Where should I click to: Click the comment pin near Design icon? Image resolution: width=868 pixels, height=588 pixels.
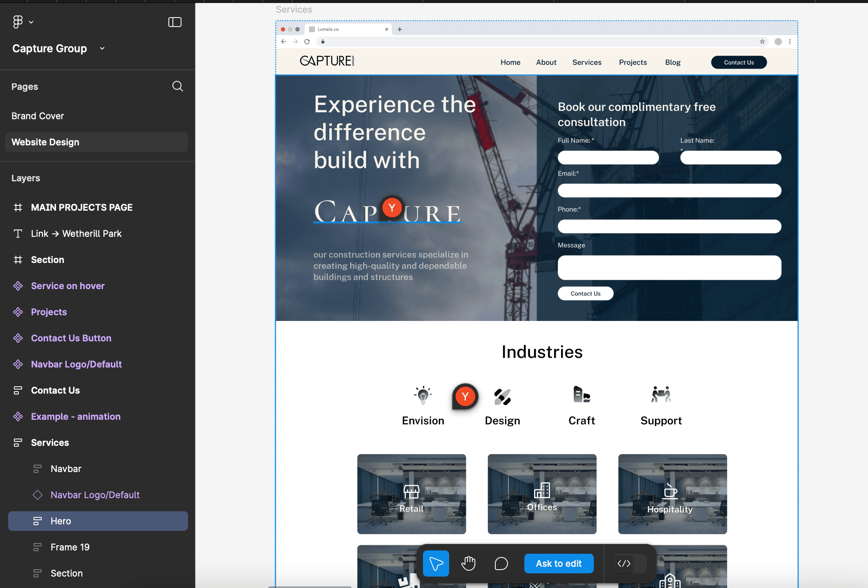pos(465,396)
